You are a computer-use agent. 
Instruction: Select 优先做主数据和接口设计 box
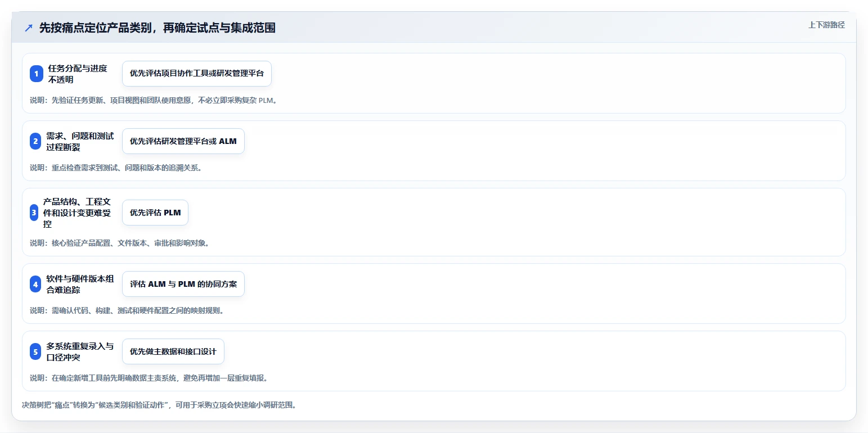click(173, 351)
